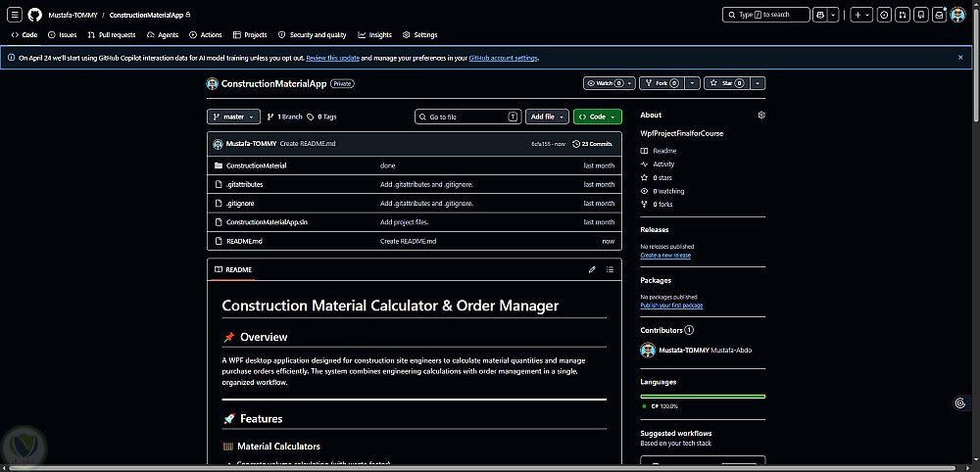Image resolution: width=980 pixels, height=472 pixels.
Task: Switch to the Actions tab
Action: point(206,35)
